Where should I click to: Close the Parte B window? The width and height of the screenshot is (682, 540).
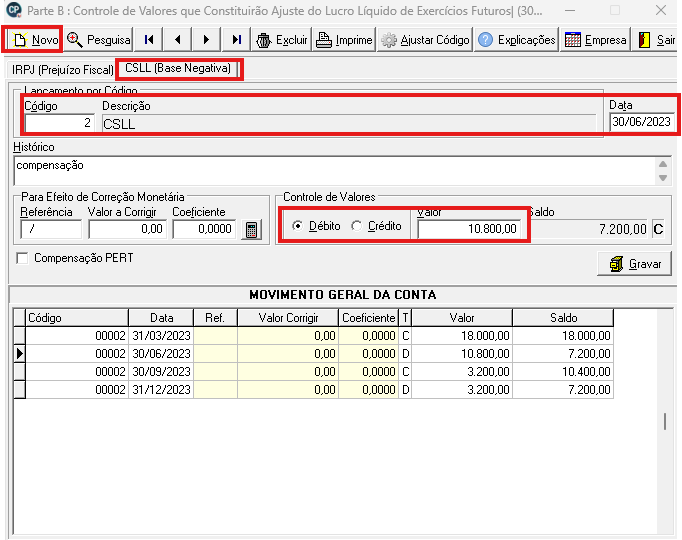661,10
